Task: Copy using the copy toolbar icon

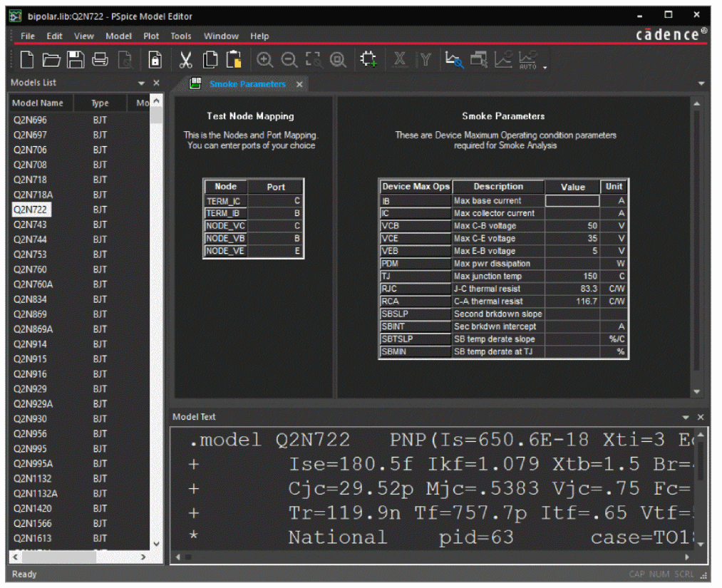Action: tap(210, 60)
